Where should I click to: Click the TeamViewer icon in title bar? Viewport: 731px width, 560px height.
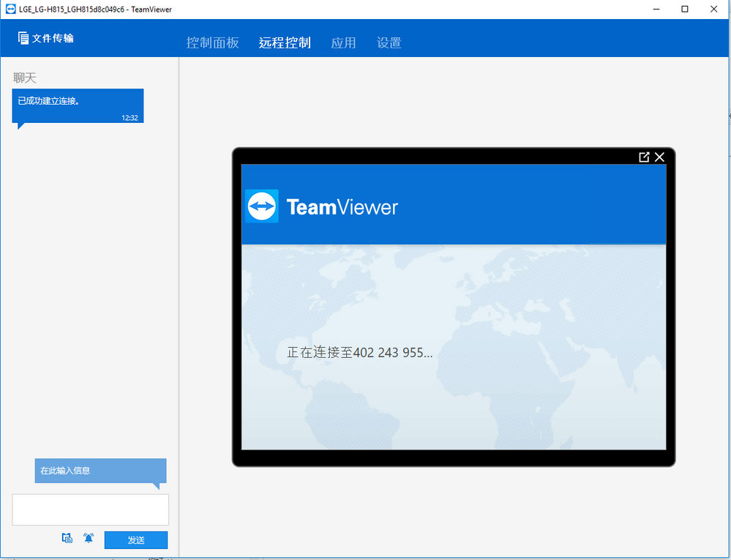(10, 9)
